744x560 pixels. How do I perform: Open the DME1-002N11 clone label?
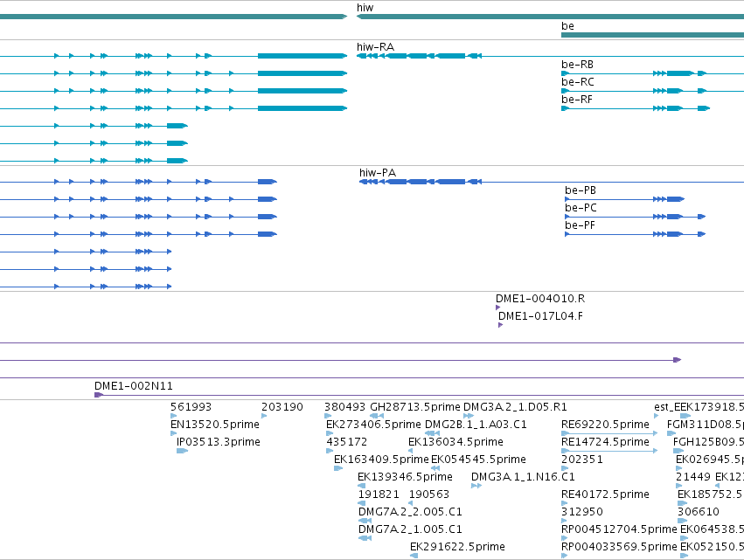(x=134, y=386)
